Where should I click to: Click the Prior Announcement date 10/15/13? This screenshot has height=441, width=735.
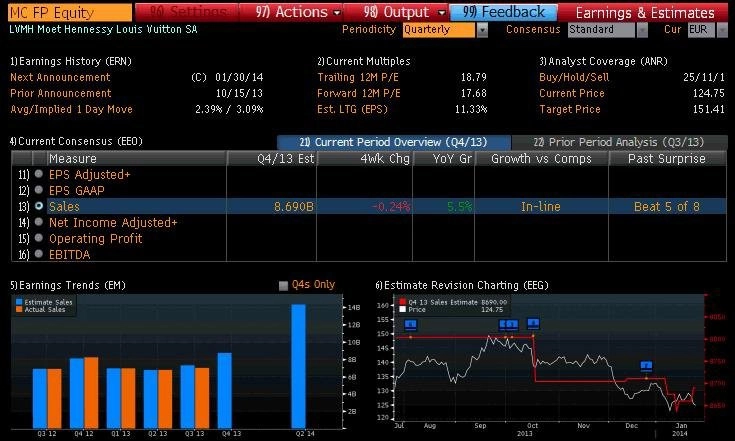tap(240, 93)
